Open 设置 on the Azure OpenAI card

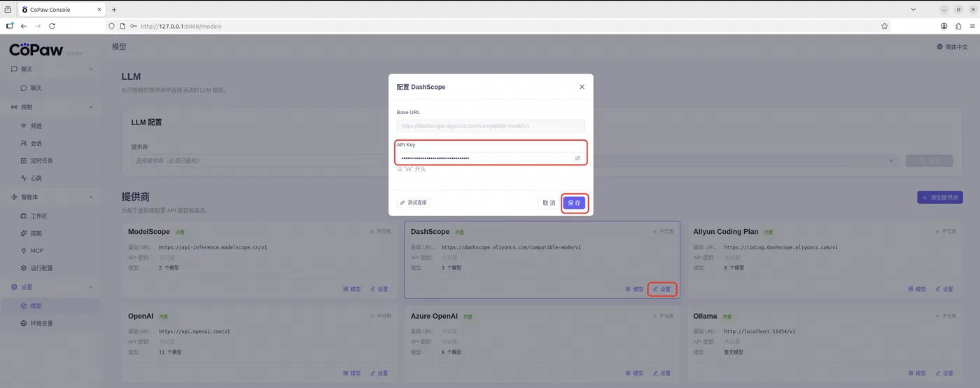(x=661, y=373)
